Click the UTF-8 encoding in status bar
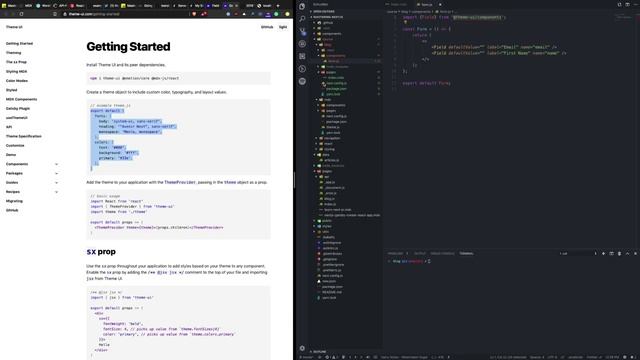 (x=552, y=357)
